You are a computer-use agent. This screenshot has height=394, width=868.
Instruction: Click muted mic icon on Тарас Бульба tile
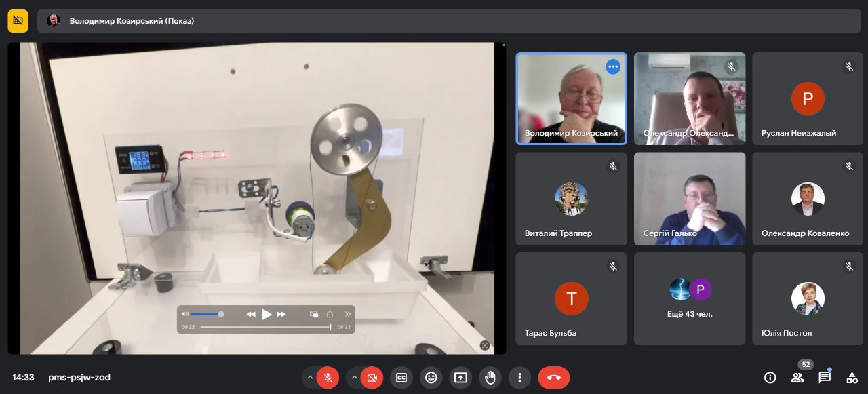(x=613, y=267)
